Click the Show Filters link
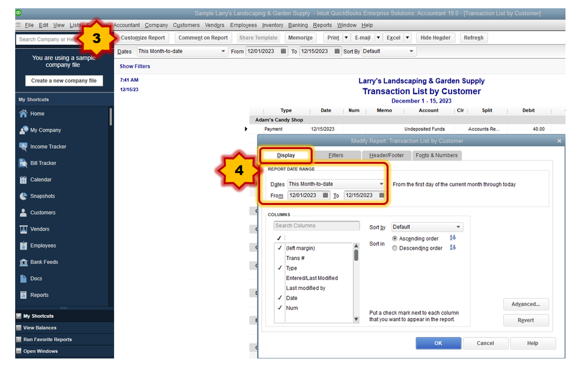The image size is (588, 380). point(135,66)
